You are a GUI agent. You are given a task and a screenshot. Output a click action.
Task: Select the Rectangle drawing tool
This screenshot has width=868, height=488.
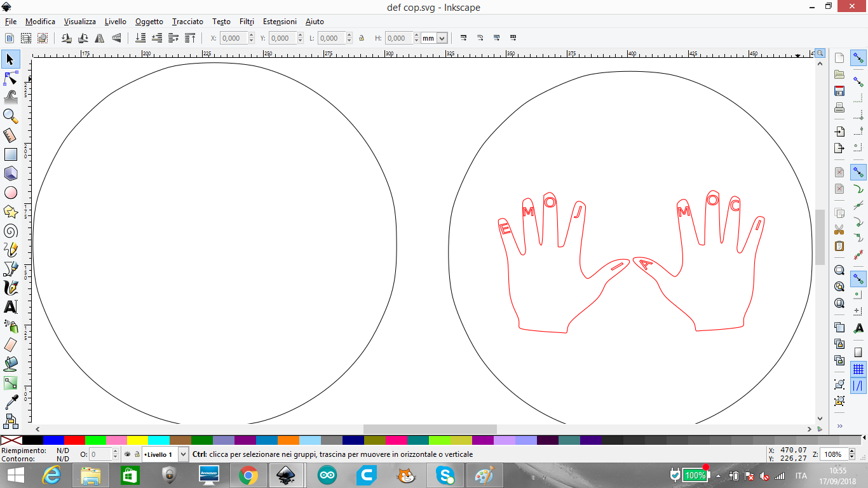(x=10, y=154)
